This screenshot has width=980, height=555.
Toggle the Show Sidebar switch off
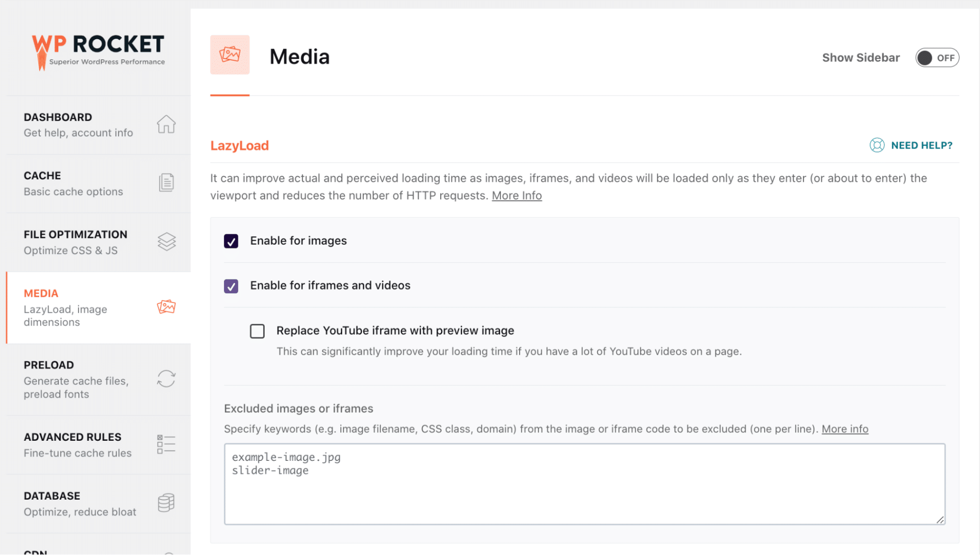coord(935,57)
